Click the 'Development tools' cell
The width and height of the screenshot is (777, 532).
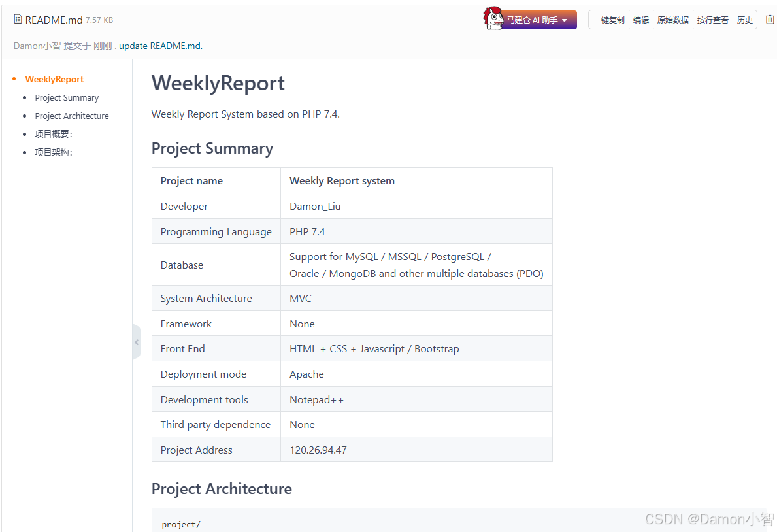coord(216,399)
